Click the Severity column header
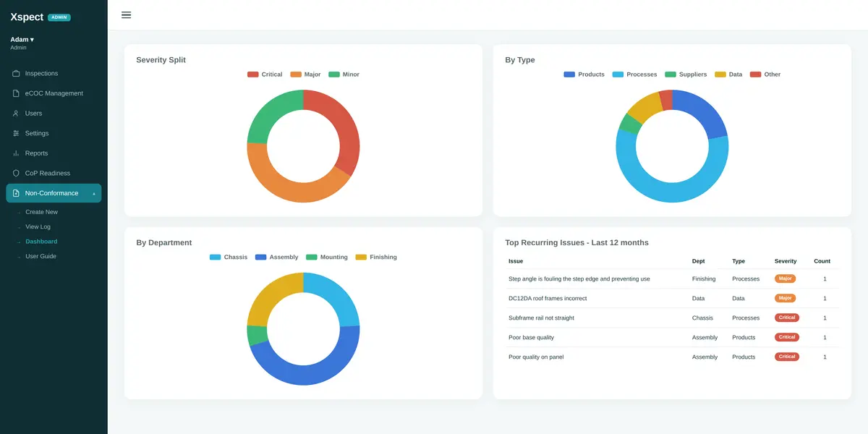Image resolution: width=868 pixels, height=434 pixels. 786,261
